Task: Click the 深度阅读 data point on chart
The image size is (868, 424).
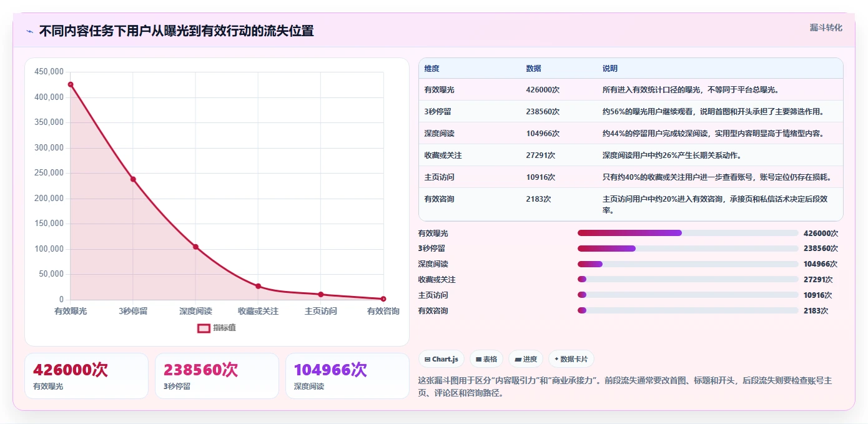Action: click(x=195, y=247)
